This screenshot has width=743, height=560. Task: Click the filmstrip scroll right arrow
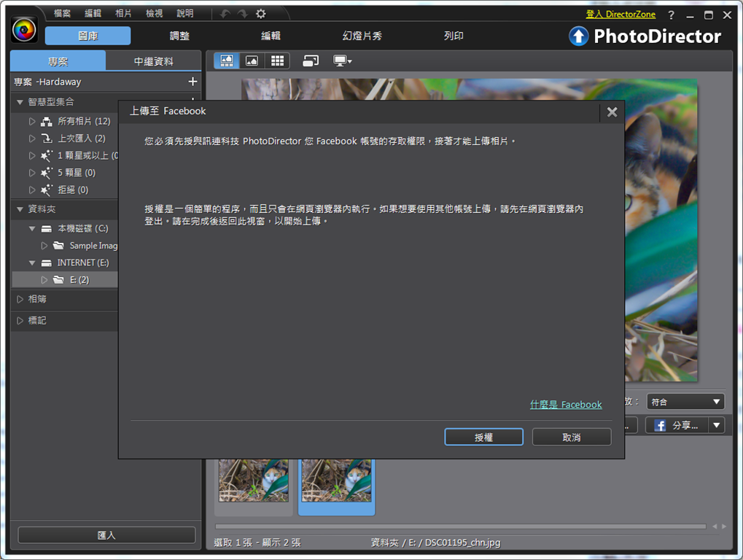[724, 526]
